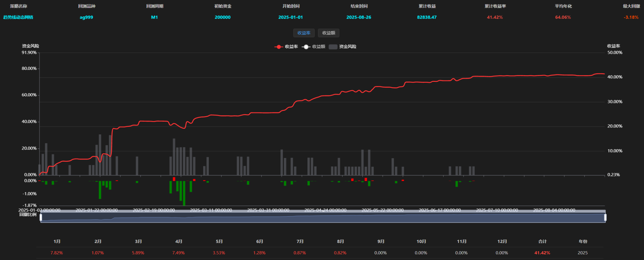Click the 最大回撤 value -3.18%

631,17
